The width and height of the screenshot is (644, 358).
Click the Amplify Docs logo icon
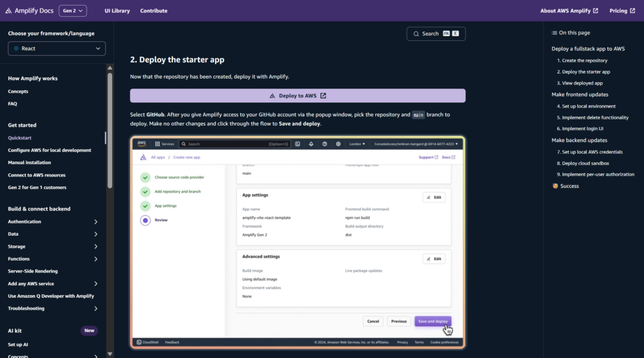tap(8, 11)
